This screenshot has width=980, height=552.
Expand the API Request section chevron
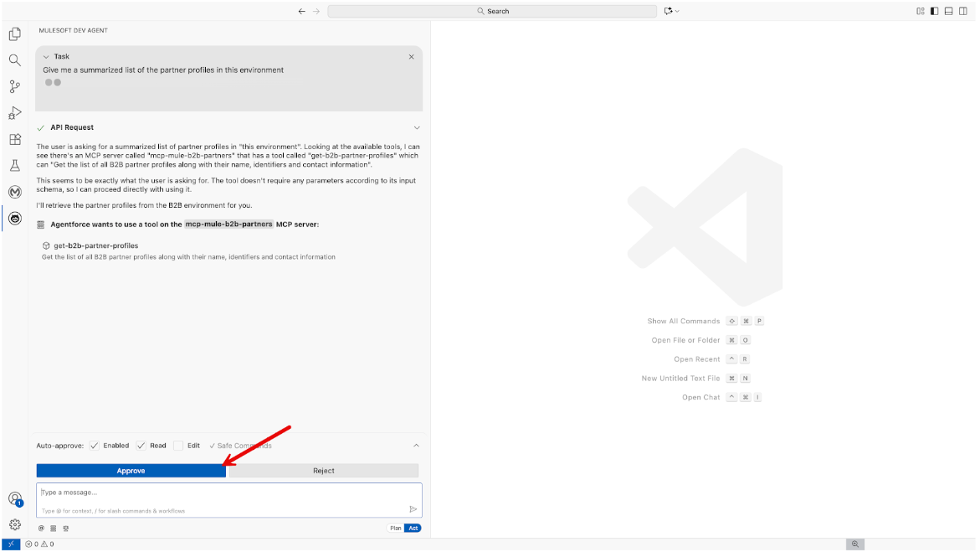[x=417, y=128]
